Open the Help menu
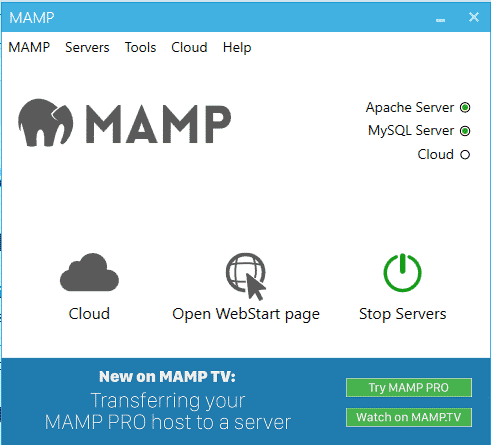Viewport: 491px width, 445px height. pos(237,47)
